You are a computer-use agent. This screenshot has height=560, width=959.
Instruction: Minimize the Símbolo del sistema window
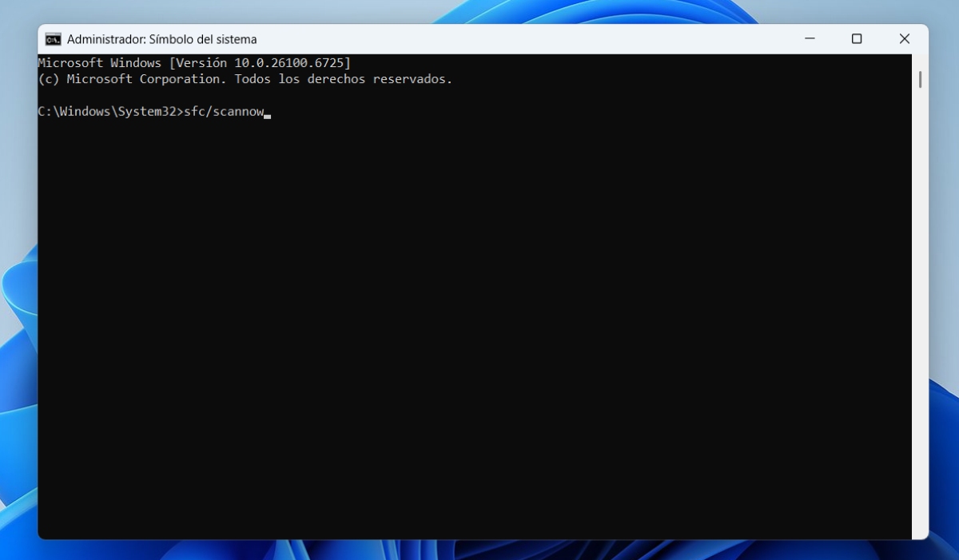coord(810,39)
